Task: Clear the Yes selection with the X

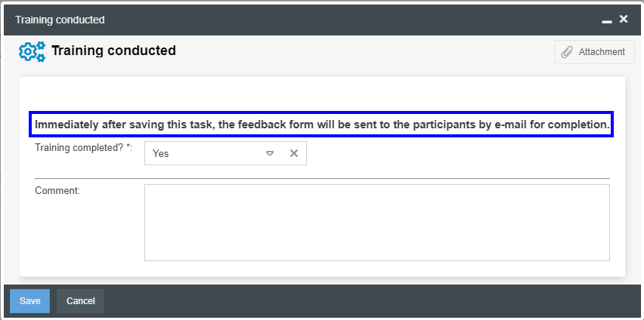Action: coord(294,153)
